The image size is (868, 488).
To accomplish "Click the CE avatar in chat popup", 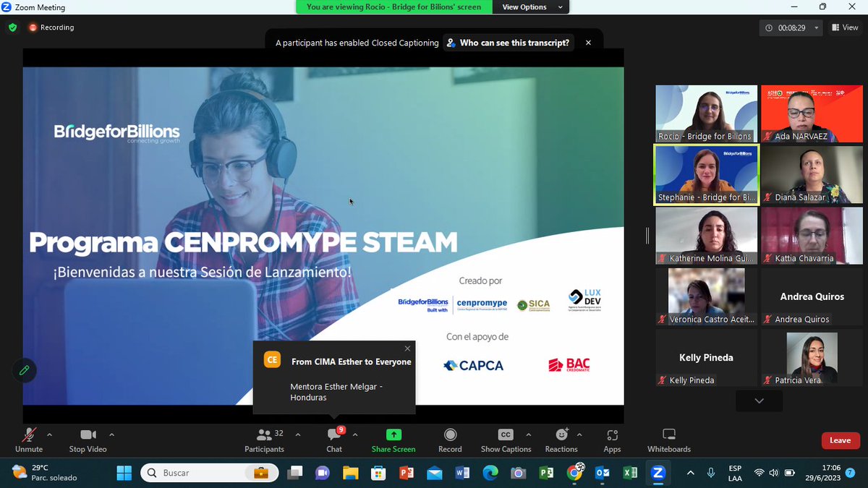I will [272, 359].
